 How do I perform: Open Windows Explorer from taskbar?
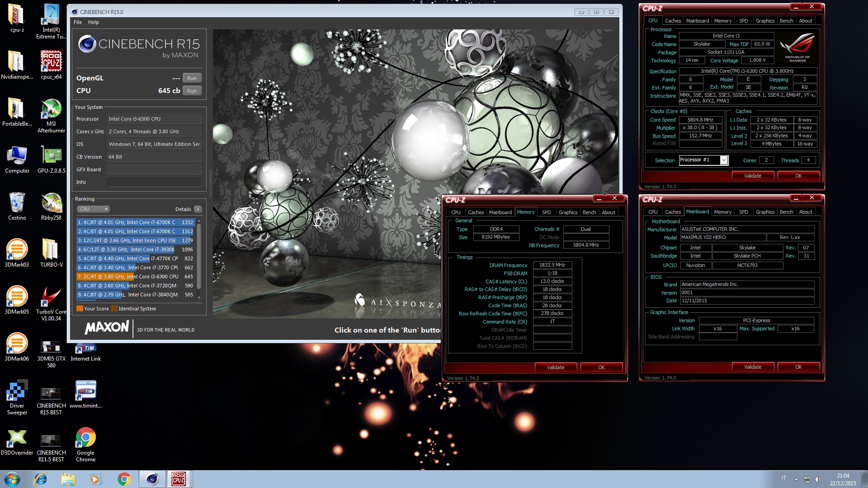(68, 479)
